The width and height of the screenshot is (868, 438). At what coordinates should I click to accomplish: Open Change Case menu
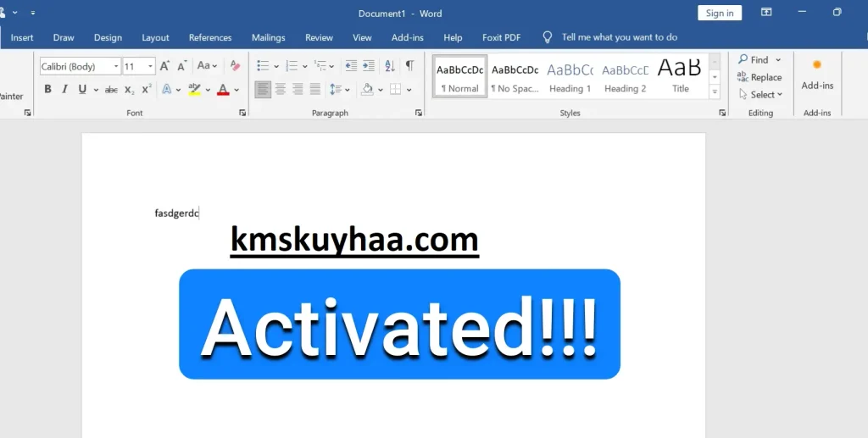(207, 66)
